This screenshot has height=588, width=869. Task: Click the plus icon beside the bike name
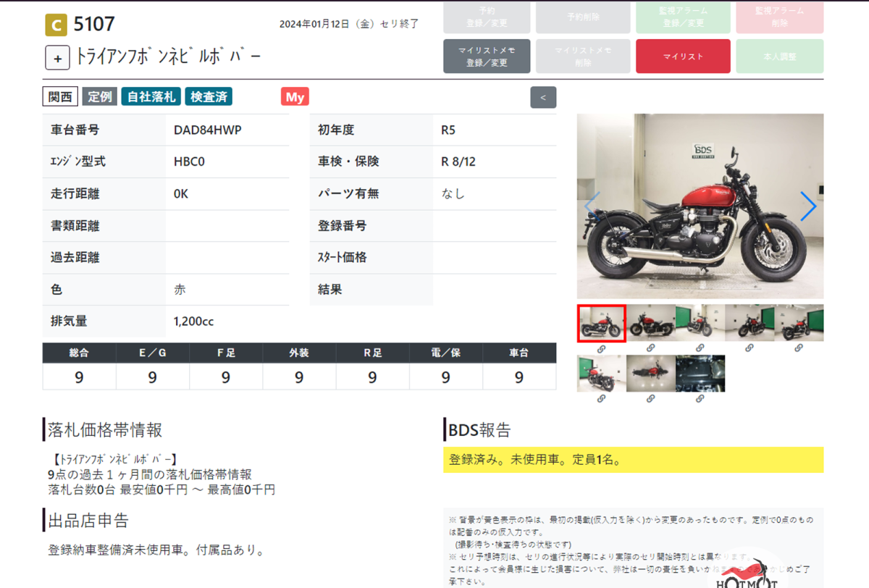click(x=57, y=57)
